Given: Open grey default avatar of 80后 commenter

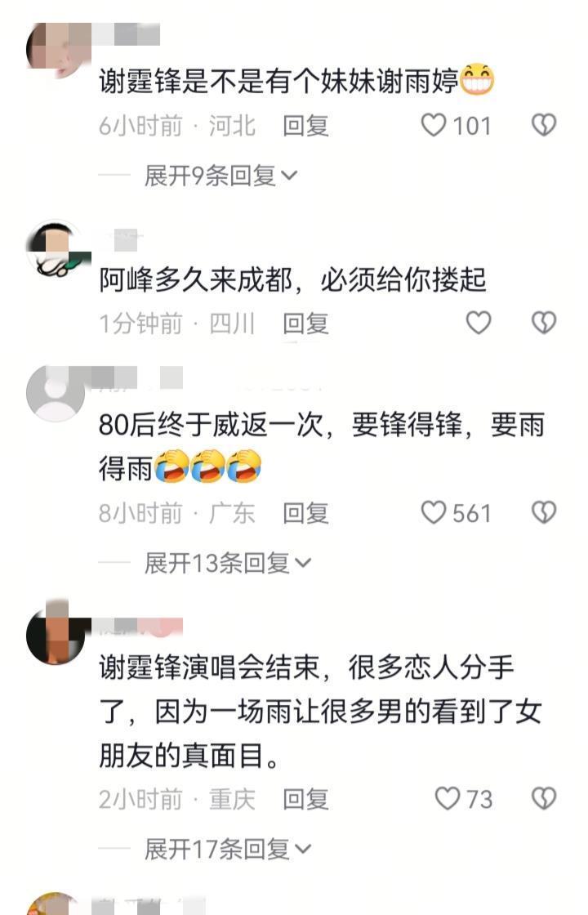Looking at the screenshot, I should 56,394.
